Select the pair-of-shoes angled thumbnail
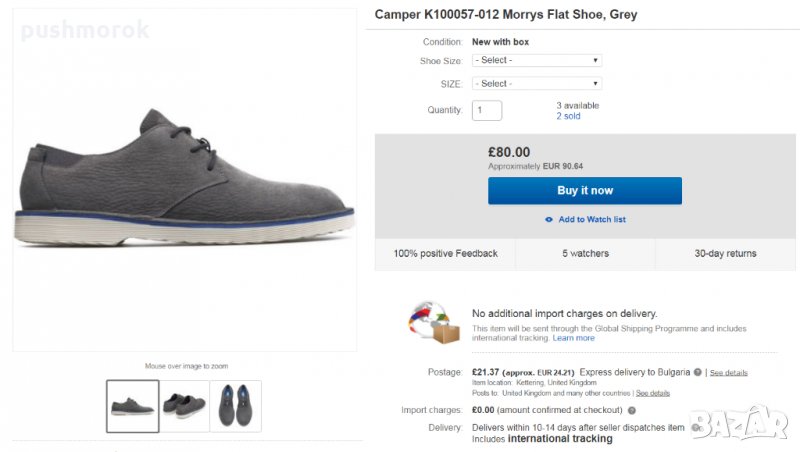This screenshot has height=452, width=800. tap(184, 406)
